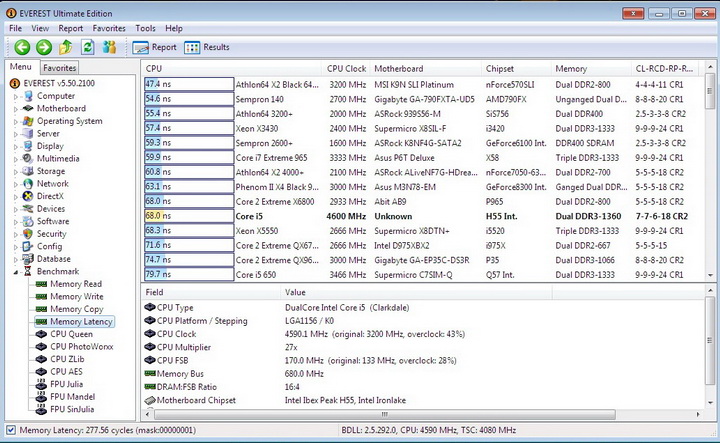Viewport: 720px width, 443px height.
Task: Expand the Network tree node
Action: (16, 185)
